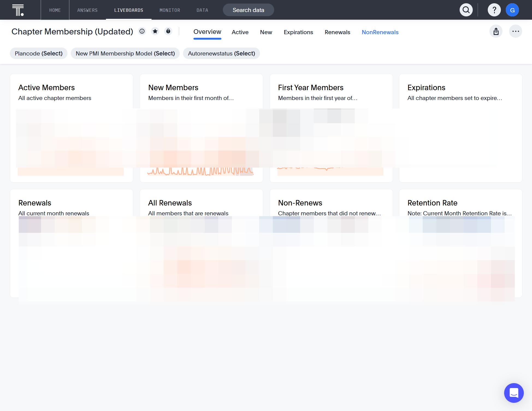Image resolution: width=532 pixels, height=411 pixels.
Task: Open the search magnifier icon
Action: [466, 10]
